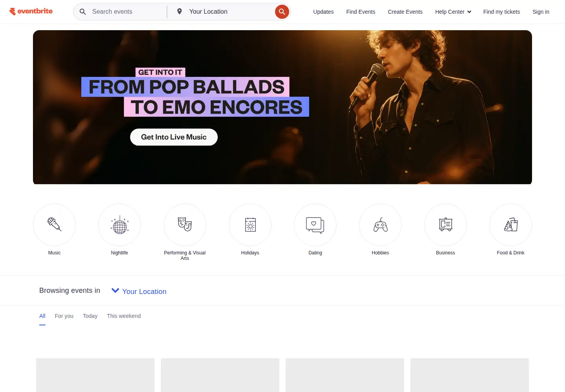Click Sign in
This screenshot has width=565, height=392.
541,12
